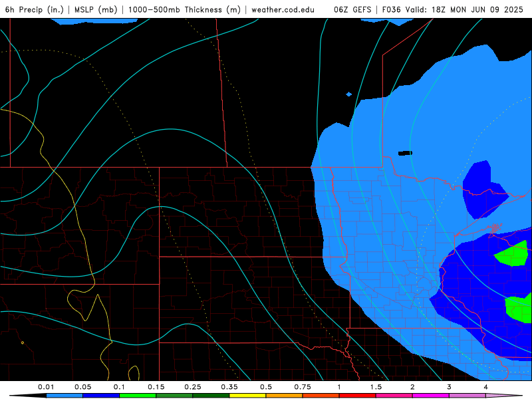532x399 pixels.
Task: Click the legend value 2
Action: (412, 387)
